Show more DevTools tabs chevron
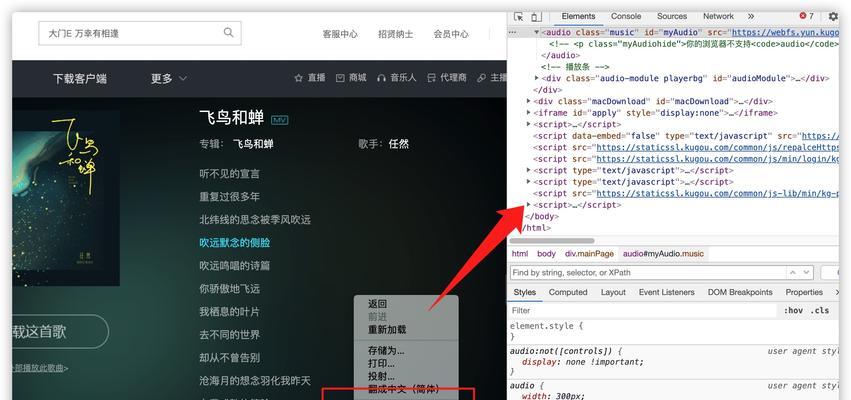The height and width of the screenshot is (400, 851). (x=751, y=16)
